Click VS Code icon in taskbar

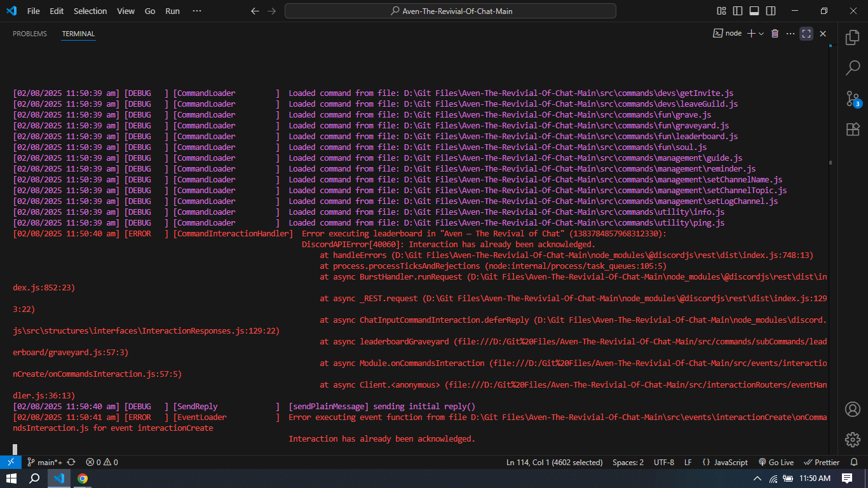[59, 478]
